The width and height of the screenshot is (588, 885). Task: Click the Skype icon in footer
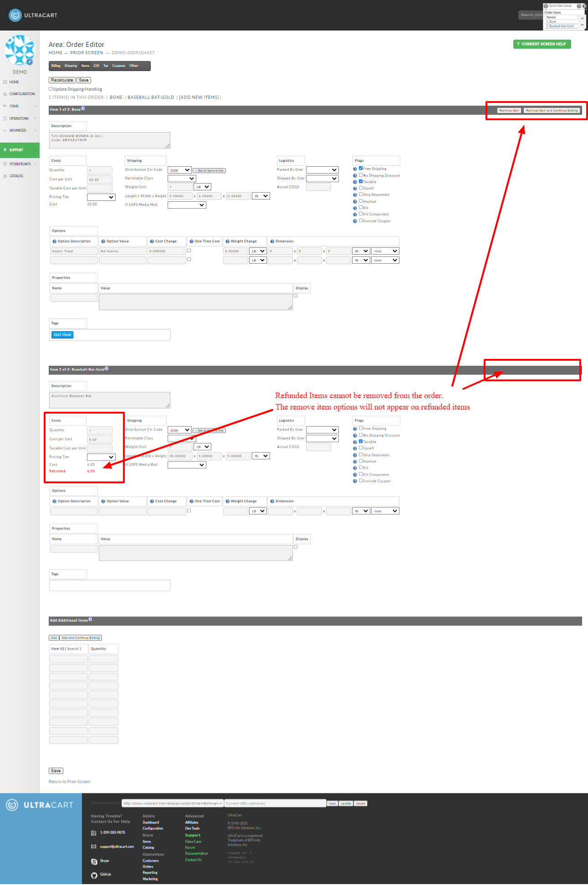(94, 861)
